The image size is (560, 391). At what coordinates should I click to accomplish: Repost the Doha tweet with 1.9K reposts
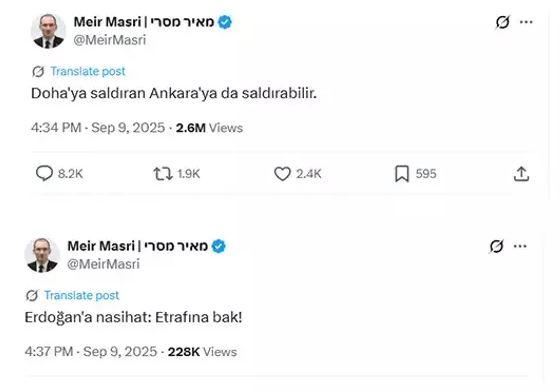point(163,174)
